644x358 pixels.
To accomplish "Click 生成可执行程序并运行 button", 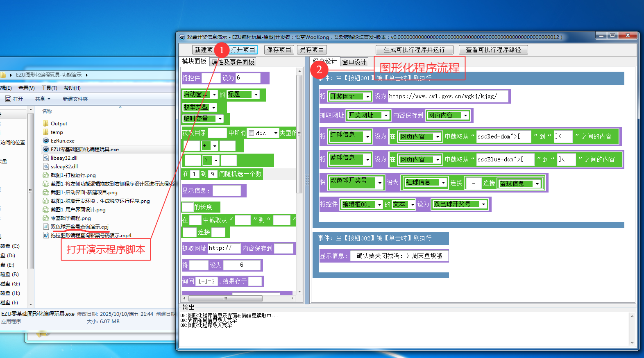I will [x=415, y=50].
